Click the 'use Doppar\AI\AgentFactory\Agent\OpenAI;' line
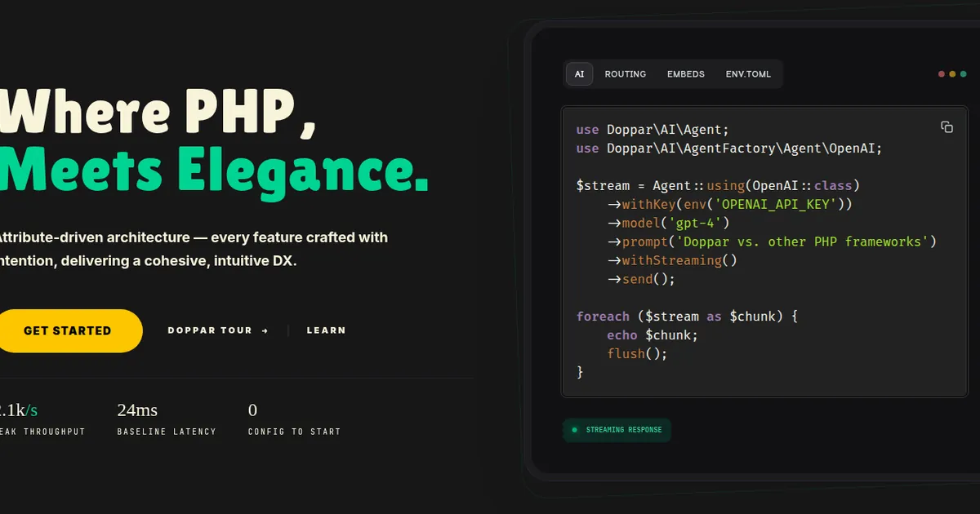This screenshot has height=514, width=980. click(x=729, y=148)
